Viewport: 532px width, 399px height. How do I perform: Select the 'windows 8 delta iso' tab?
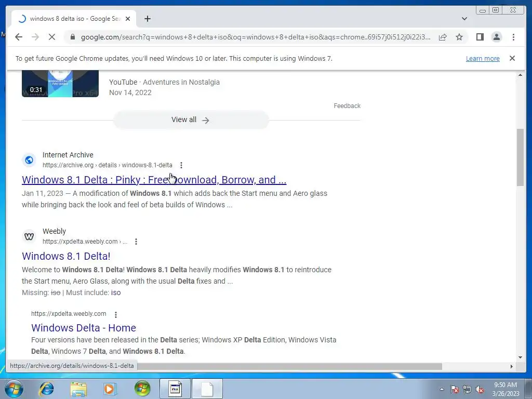pyautogui.click(x=74, y=19)
